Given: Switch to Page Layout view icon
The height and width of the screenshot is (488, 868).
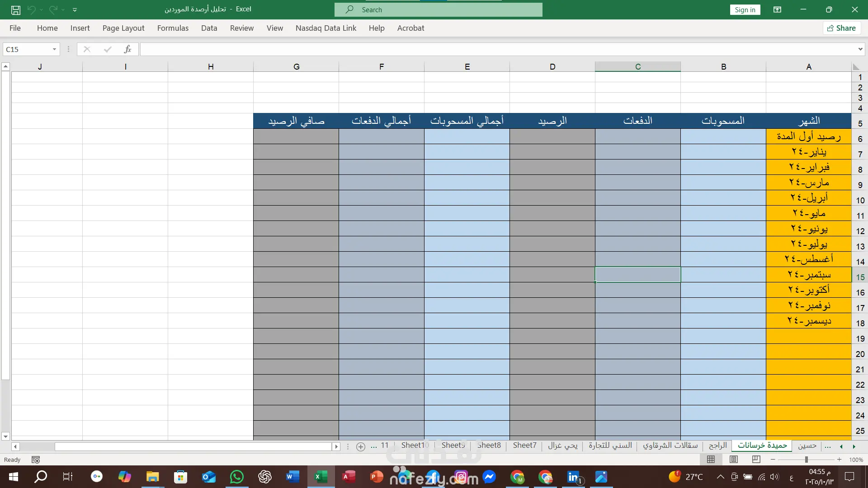Looking at the screenshot, I should (734, 460).
